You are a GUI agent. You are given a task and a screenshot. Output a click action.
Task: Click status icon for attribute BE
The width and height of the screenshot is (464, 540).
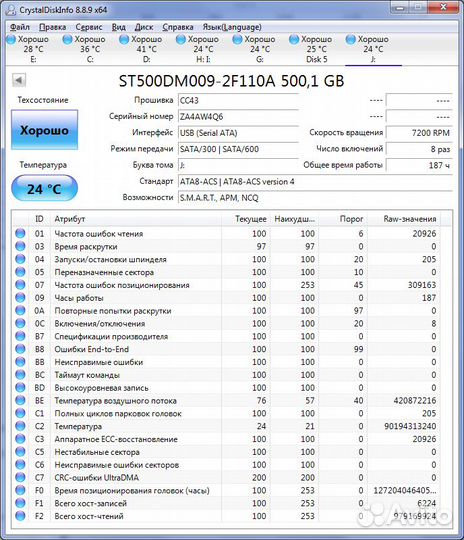point(21,401)
